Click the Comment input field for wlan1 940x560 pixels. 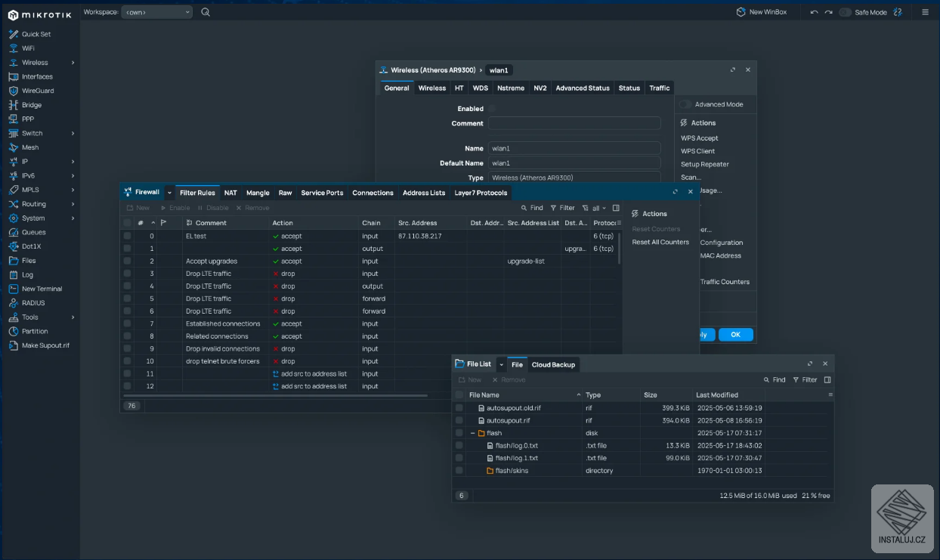[574, 123]
